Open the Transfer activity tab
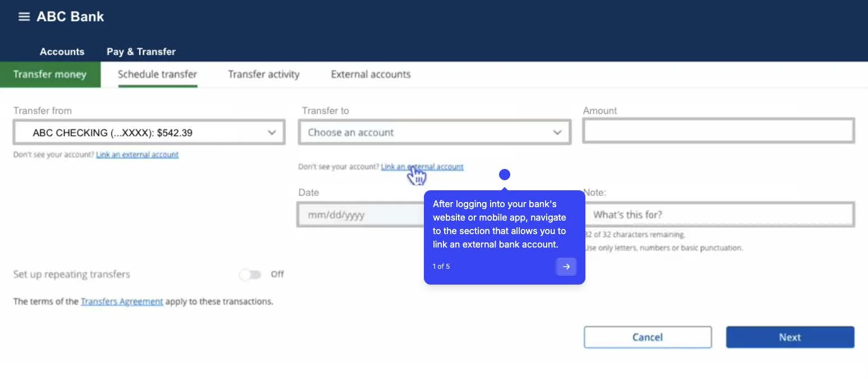Screen dimensions: 868x380 264,74
